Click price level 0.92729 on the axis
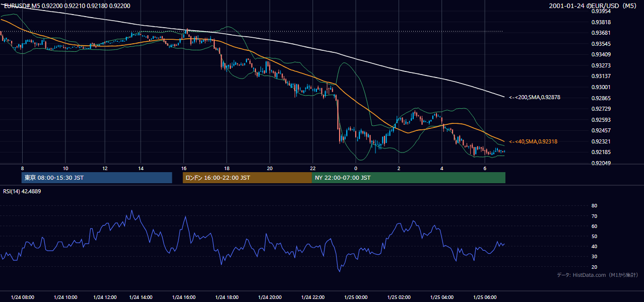 tap(601, 109)
